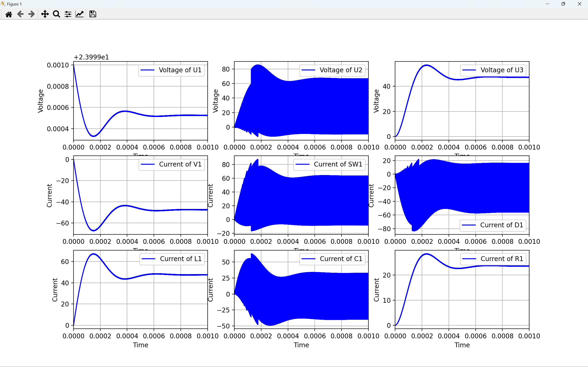The height and width of the screenshot is (367, 588).
Task: Maximize the Figure 1 window
Action: (x=563, y=4)
